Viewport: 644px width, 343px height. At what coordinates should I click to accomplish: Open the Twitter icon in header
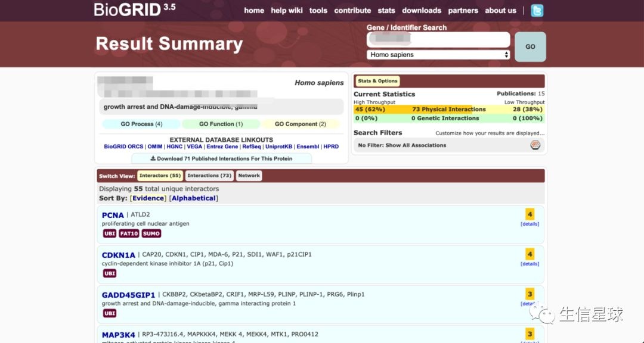click(x=537, y=11)
